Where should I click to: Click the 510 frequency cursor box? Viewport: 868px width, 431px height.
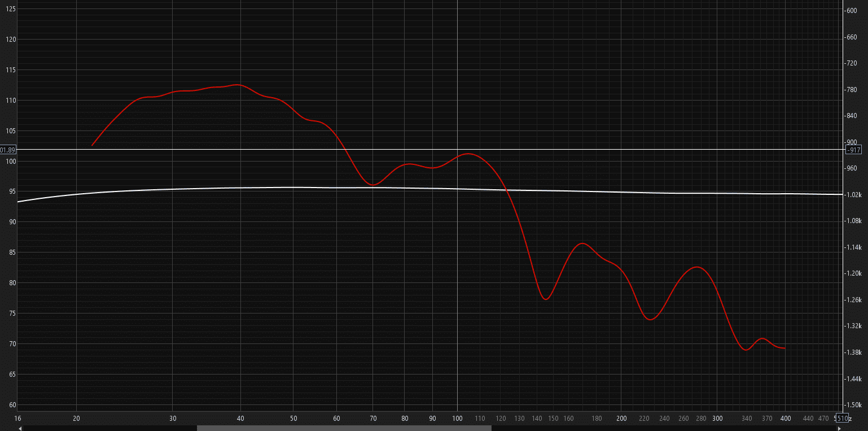(842, 419)
